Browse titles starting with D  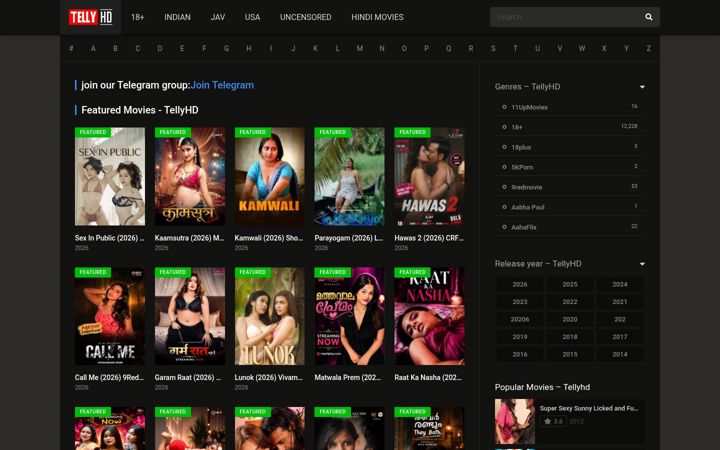coord(160,48)
